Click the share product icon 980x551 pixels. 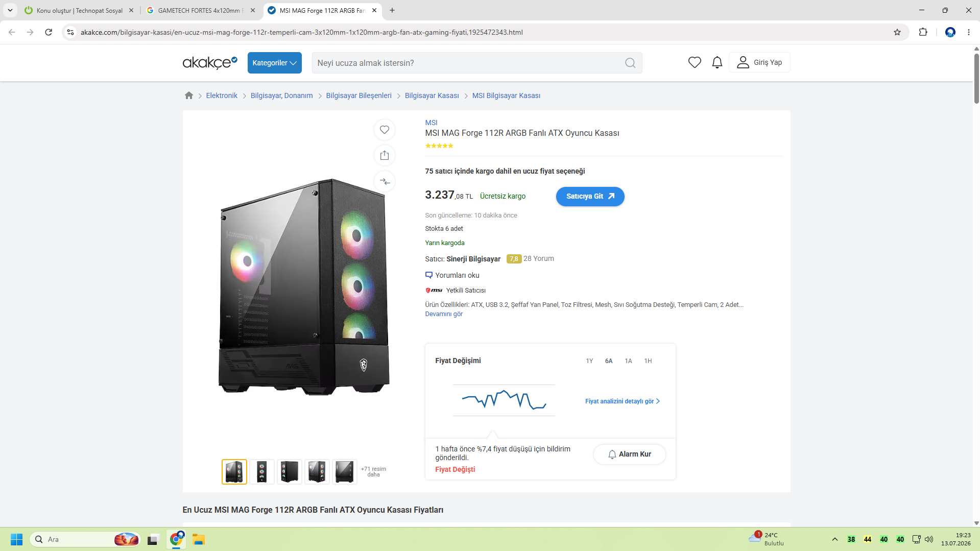click(385, 155)
